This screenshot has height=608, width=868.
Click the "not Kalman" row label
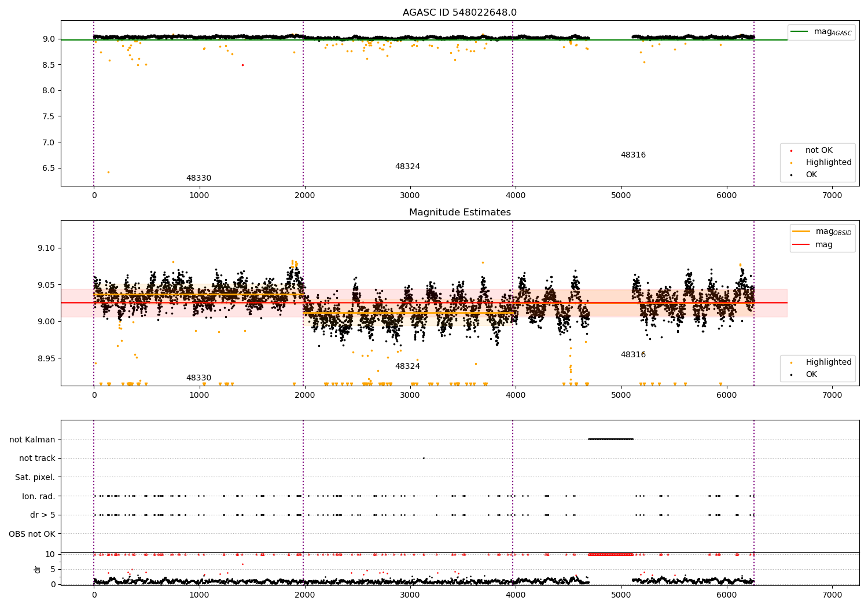tap(32, 439)
